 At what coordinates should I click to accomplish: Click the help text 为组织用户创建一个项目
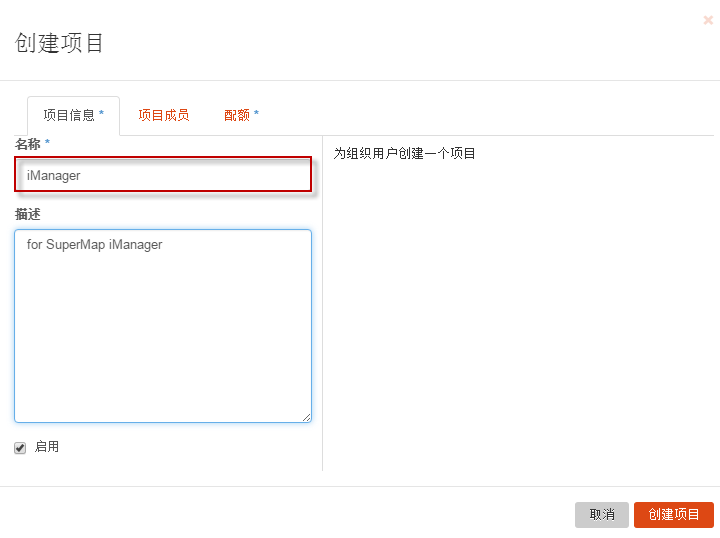pyautogui.click(x=404, y=153)
